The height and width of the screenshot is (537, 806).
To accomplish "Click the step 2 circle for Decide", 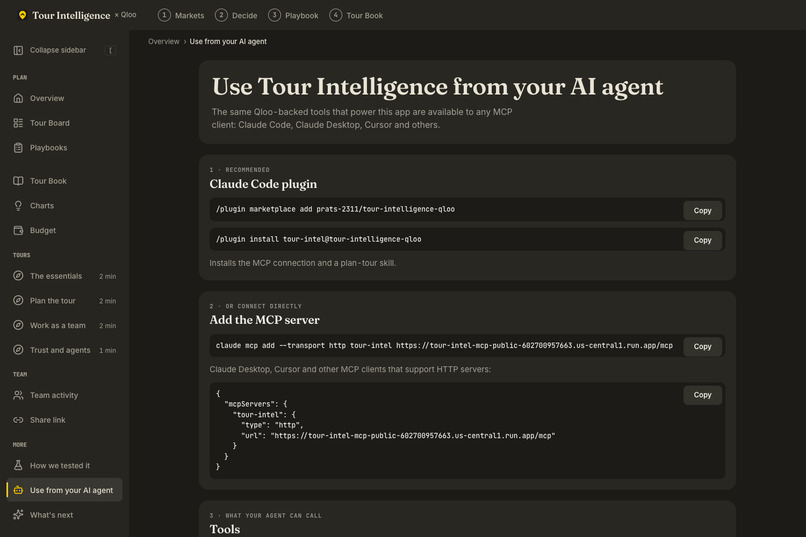I will pyautogui.click(x=221, y=15).
